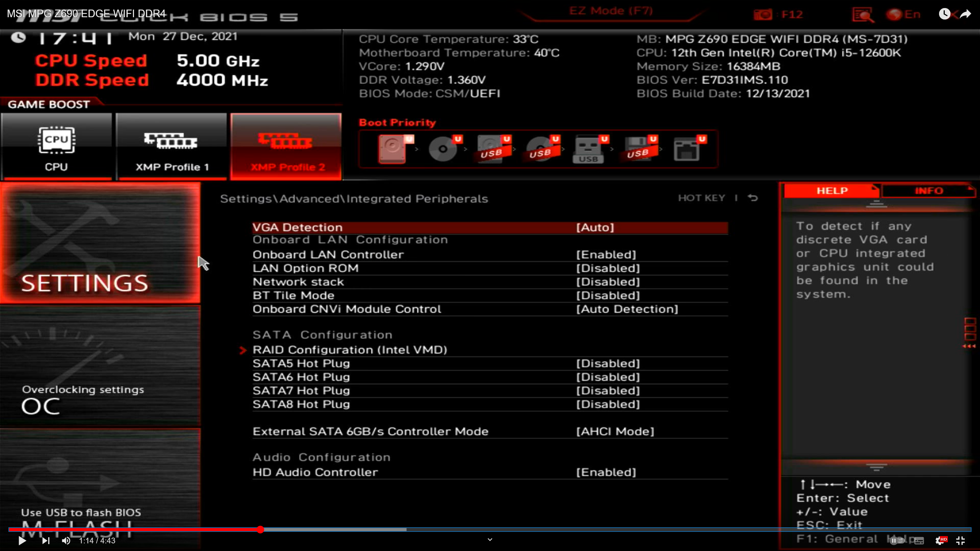Viewport: 980px width, 551px height.
Task: Select the XMP Profile 1 memory icon
Action: coord(171,141)
